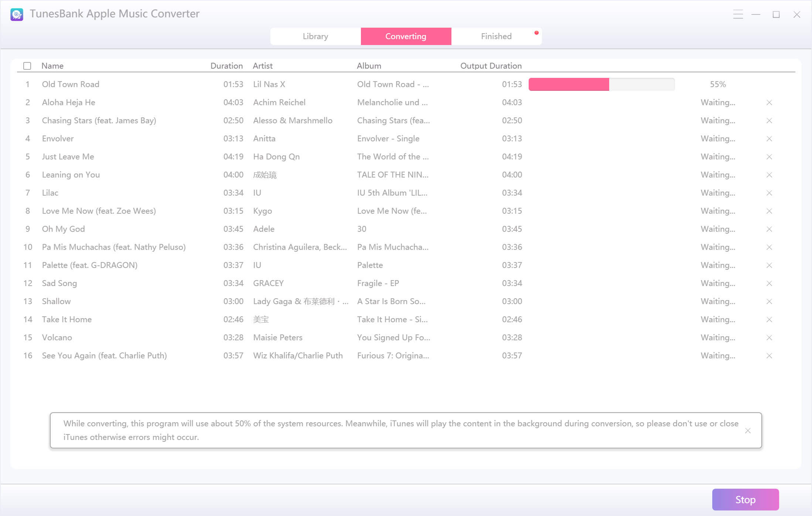Click the Output Duration column header
This screenshot has width=812, height=516.
pyautogui.click(x=491, y=66)
